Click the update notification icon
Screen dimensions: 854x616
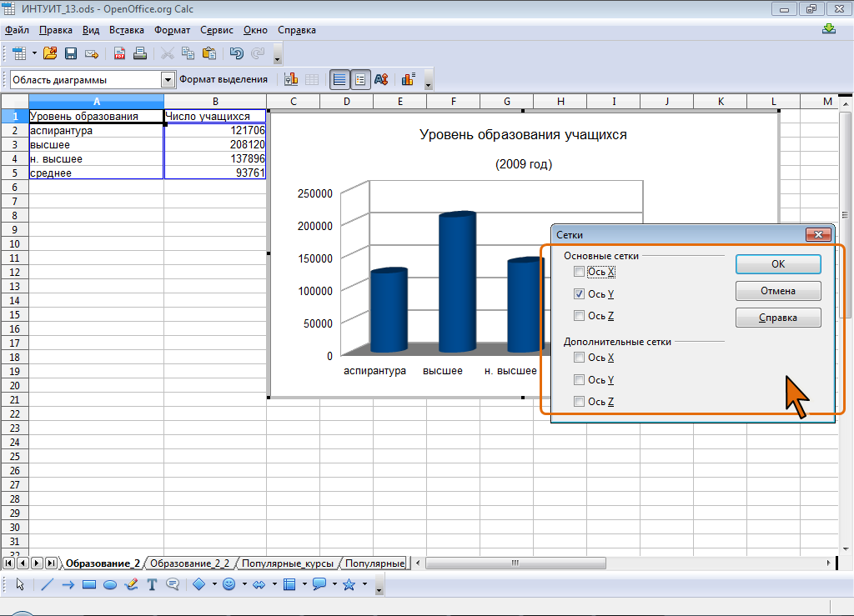tap(829, 29)
